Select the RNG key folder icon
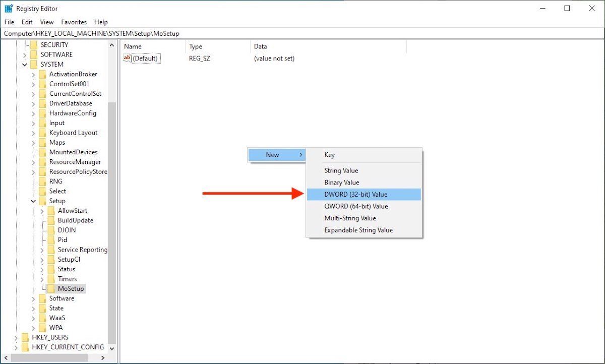The image size is (605, 364). pyautogui.click(x=42, y=181)
